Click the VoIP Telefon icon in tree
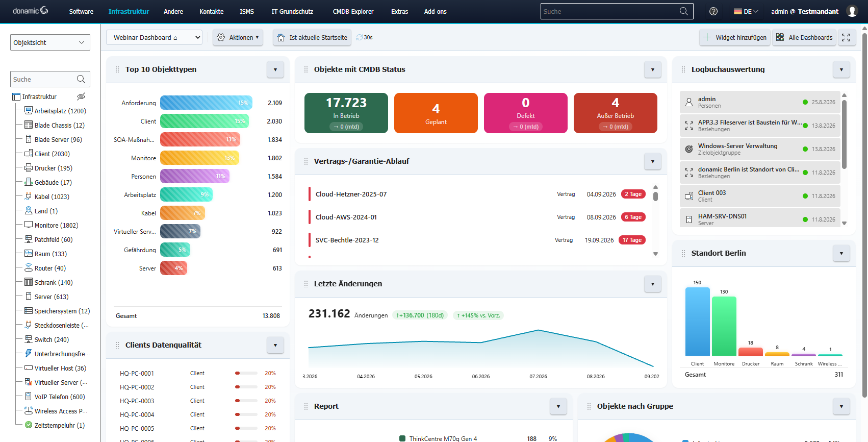The image size is (868, 442). 29,397
